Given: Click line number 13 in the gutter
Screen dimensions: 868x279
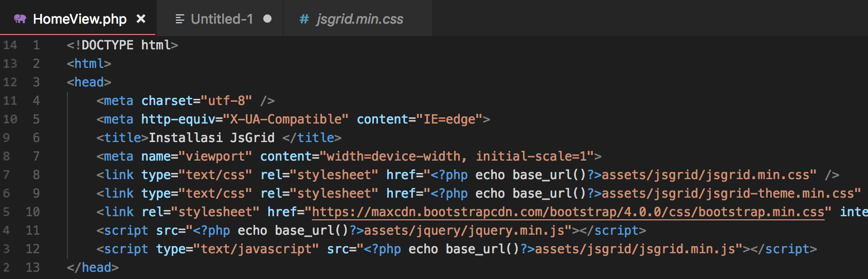Looking at the screenshot, I should coord(32,268).
